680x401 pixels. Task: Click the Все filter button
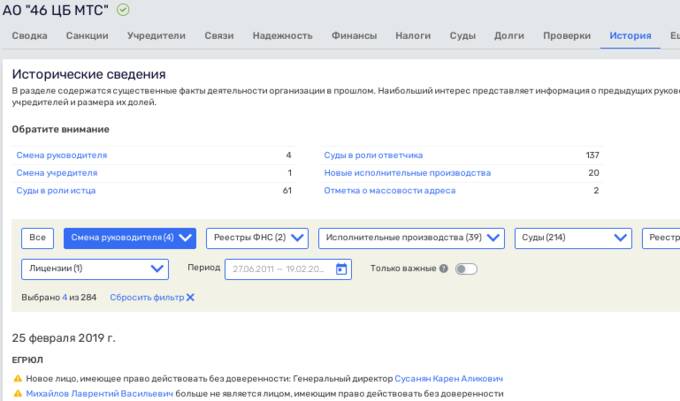[37, 238]
